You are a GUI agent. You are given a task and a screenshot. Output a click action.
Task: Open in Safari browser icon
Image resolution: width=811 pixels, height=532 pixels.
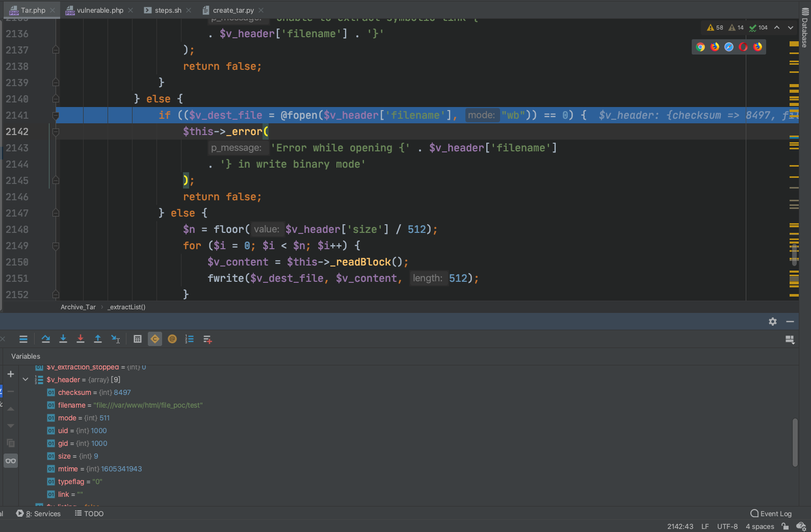729,47
